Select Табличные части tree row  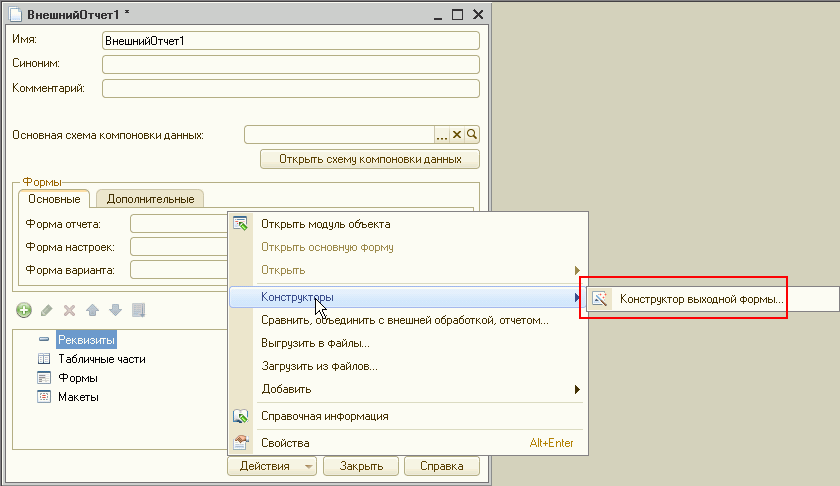tap(102, 359)
